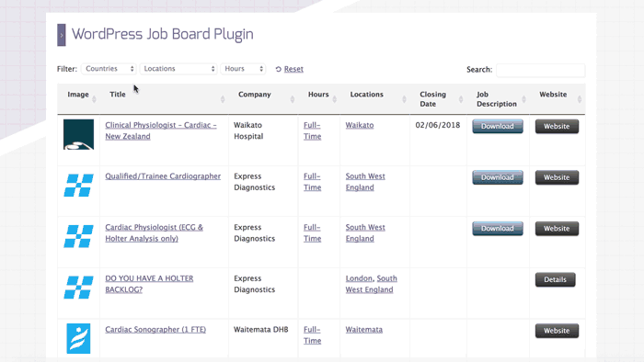Image resolution: width=644 pixels, height=362 pixels.
Task: Click Full-Time link in Cardiac Physiologist ECG row
Action: point(312,232)
